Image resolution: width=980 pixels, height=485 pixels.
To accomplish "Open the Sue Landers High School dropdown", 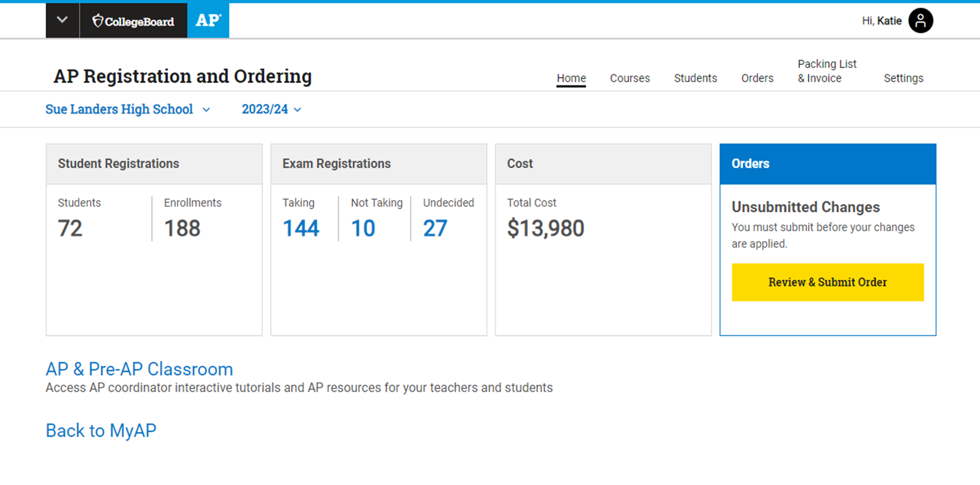I will point(128,109).
